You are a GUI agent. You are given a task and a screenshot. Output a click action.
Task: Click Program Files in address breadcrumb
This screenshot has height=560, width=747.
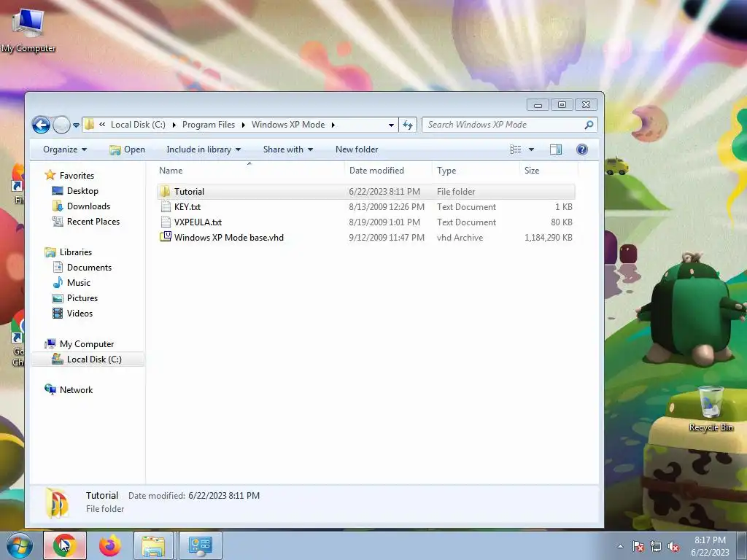(x=209, y=125)
